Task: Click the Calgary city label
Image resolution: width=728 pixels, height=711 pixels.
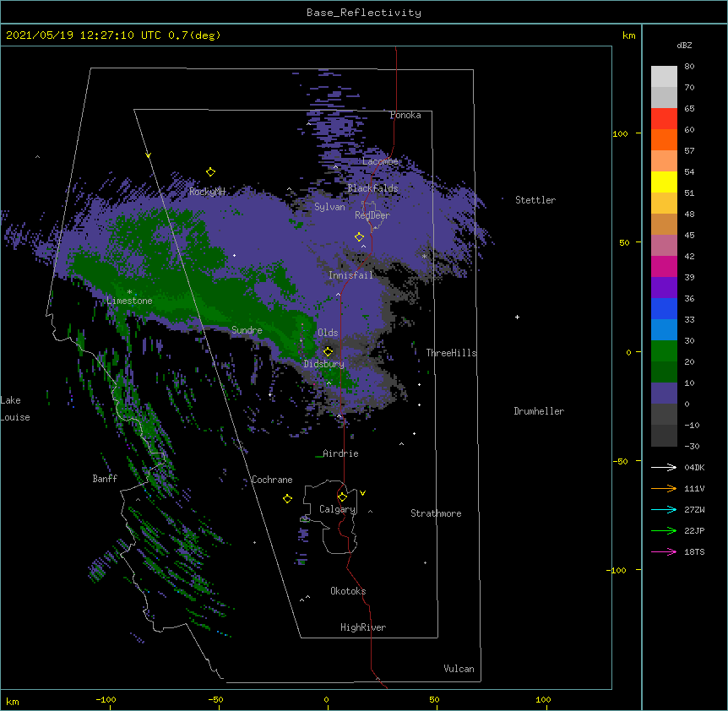Action: tap(338, 509)
